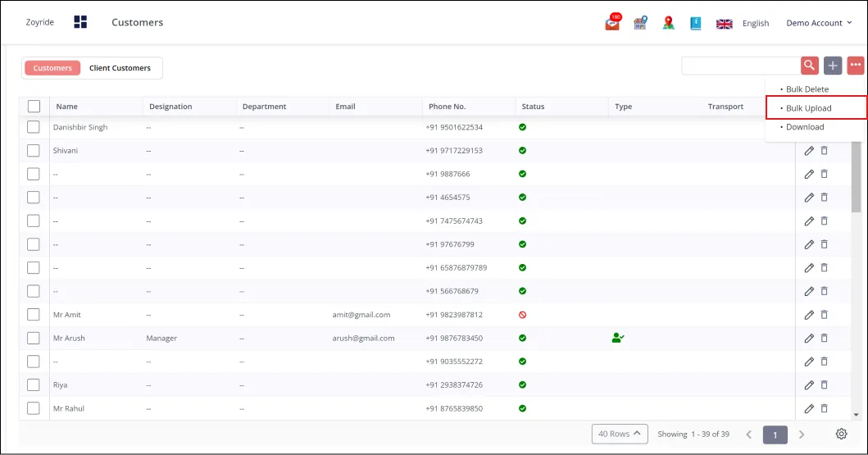Open table settings gear icon
The width and height of the screenshot is (868, 455).
pos(842,434)
